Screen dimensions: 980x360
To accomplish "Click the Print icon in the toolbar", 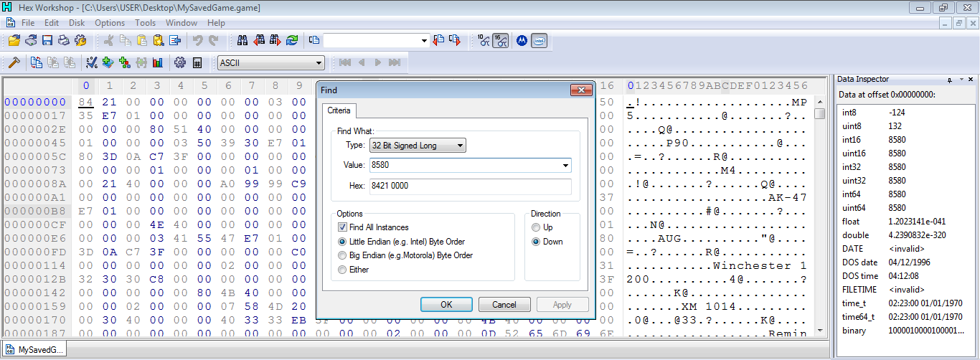I will coord(63,41).
